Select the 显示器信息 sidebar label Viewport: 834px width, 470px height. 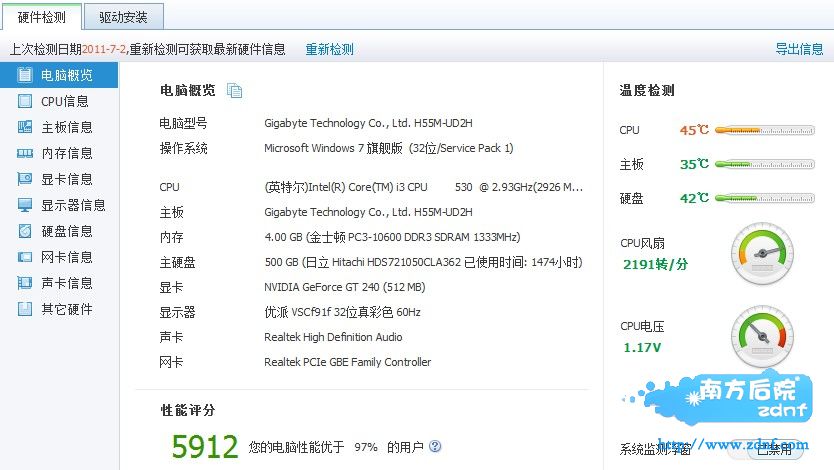(73, 205)
